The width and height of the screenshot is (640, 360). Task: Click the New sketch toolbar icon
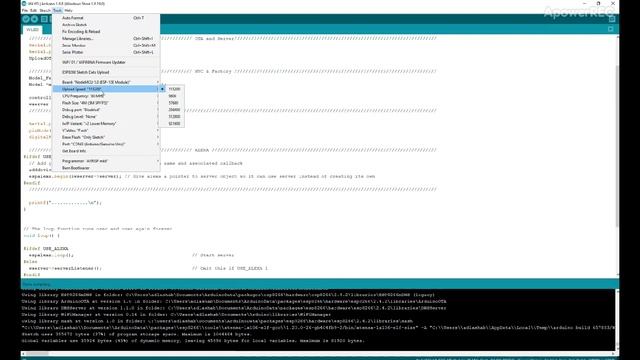(44, 19)
